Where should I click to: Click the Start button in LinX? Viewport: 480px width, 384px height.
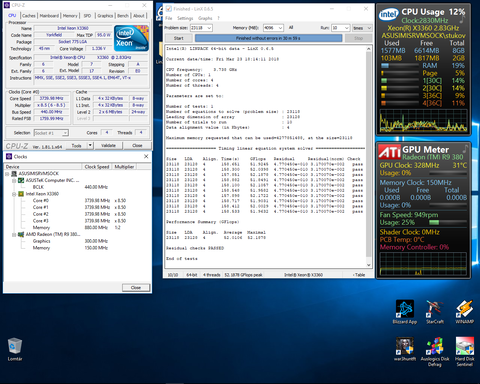tap(179, 38)
